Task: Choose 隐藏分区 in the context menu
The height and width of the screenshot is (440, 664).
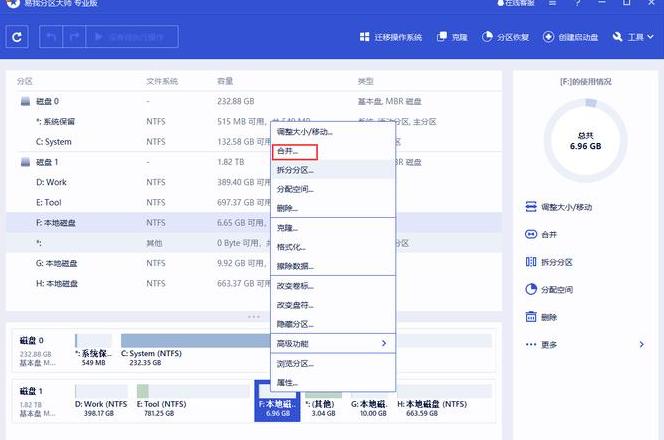Action: (333, 324)
